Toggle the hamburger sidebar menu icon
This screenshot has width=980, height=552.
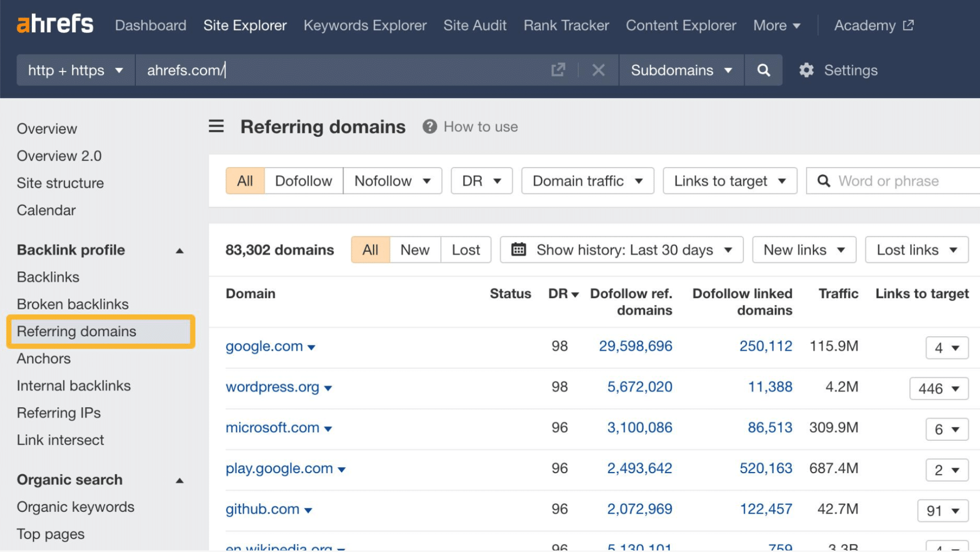pos(216,126)
